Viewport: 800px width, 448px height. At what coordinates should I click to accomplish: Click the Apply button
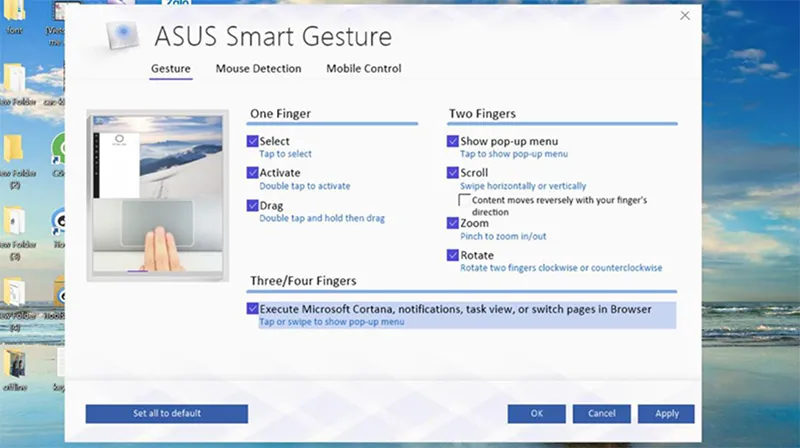[x=666, y=414]
